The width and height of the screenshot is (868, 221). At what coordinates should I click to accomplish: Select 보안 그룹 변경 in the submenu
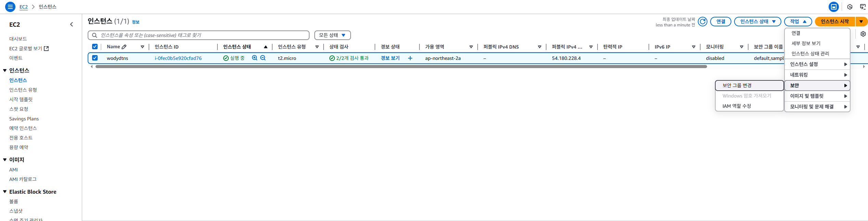[750, 86]
